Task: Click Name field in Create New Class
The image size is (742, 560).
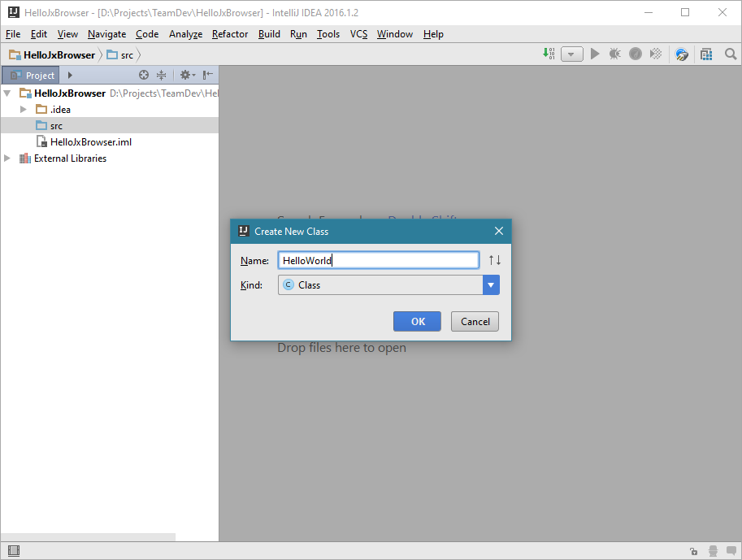Action: pos(379,260)
